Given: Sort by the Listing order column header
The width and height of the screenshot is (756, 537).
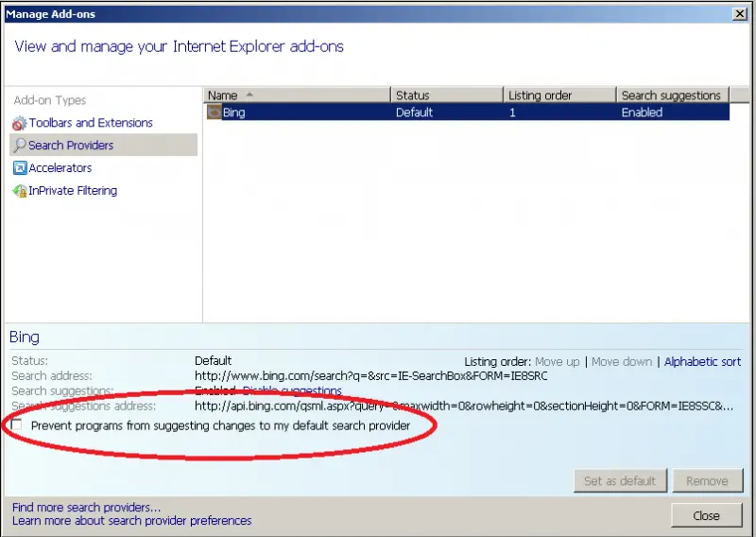Looking at the screenshot, I should click(560, 95).
